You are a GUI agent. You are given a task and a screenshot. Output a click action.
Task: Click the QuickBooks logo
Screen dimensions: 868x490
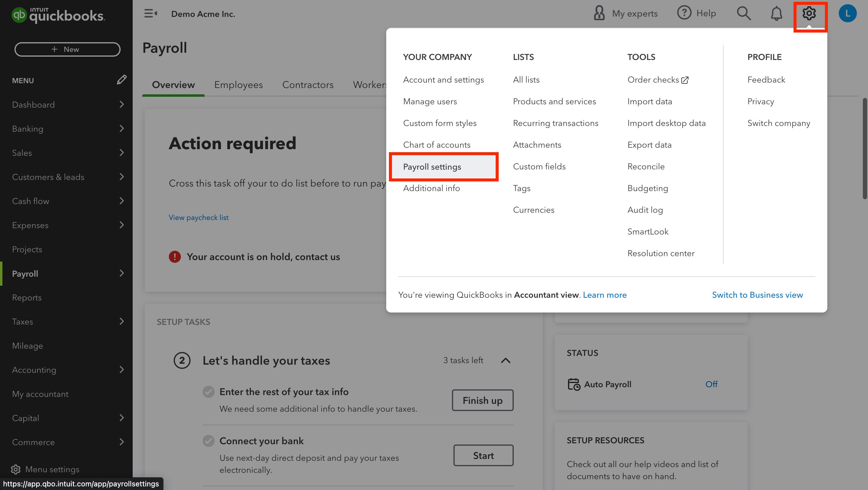[x=58, y=15]
